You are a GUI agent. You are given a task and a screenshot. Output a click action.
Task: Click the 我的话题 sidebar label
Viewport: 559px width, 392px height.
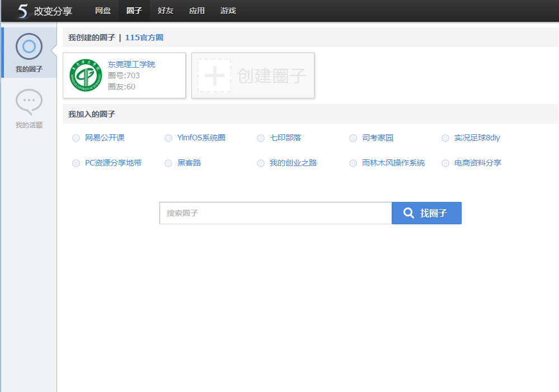pyautogui.click(x=29, y=125)
